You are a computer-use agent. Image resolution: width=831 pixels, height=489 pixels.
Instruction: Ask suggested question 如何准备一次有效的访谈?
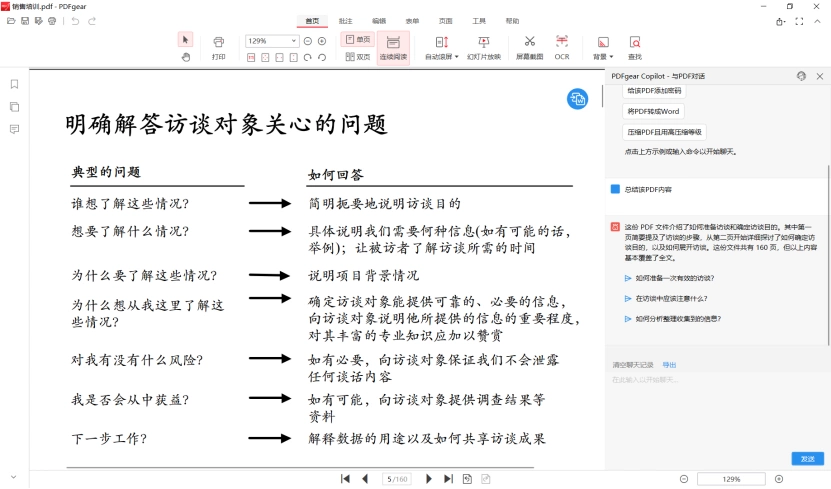675,278
